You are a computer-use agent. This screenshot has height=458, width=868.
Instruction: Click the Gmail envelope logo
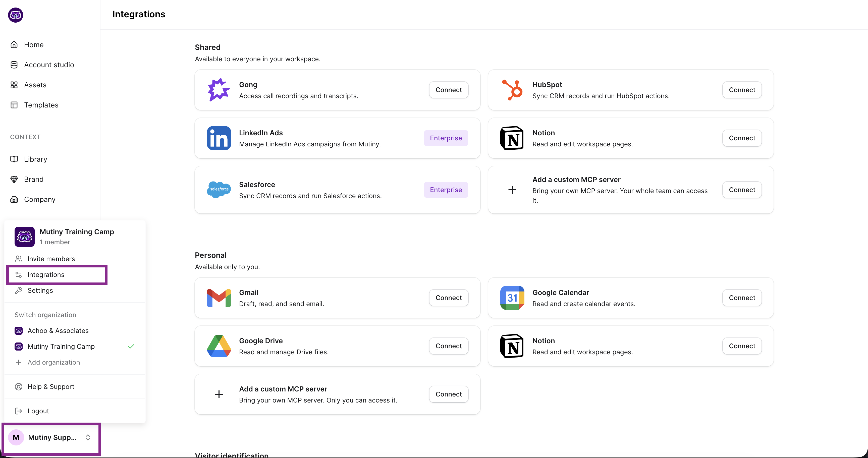click(219, 298)
